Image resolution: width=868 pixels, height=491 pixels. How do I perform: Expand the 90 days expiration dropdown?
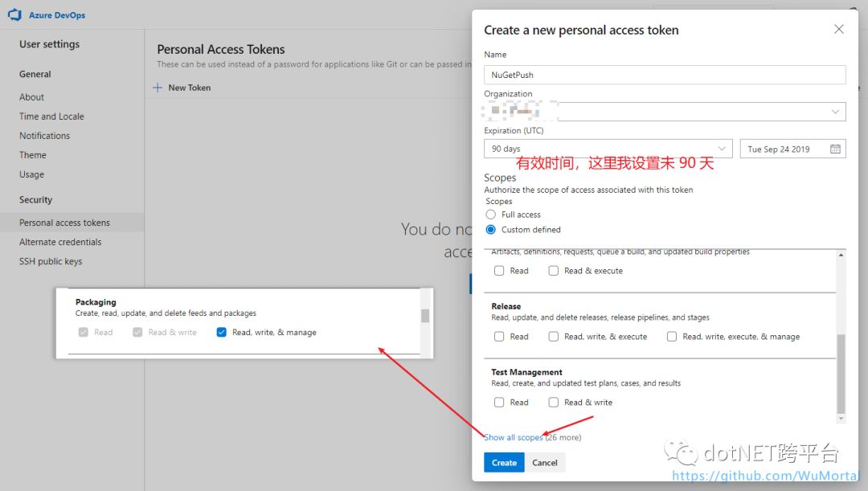coord(608,149)
